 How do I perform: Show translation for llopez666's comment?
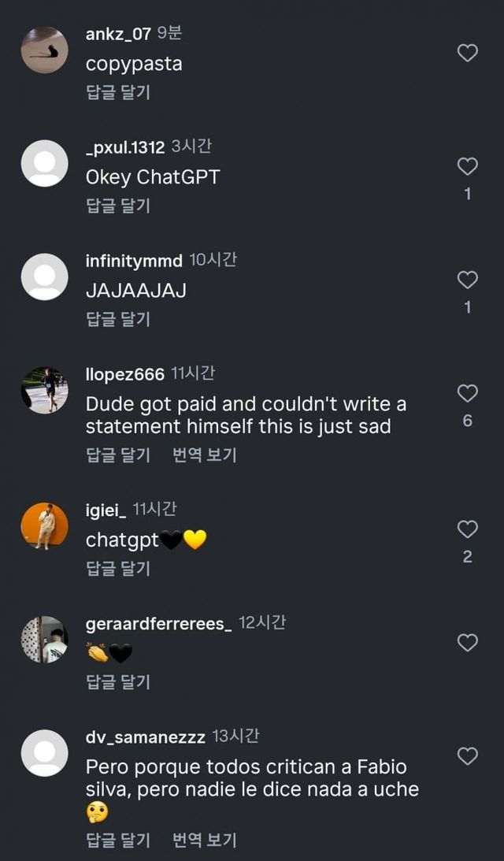(205, 455)
